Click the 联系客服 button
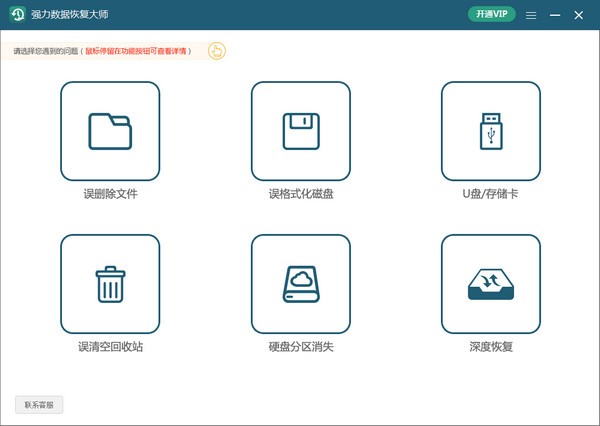 (x=39, y=405)
